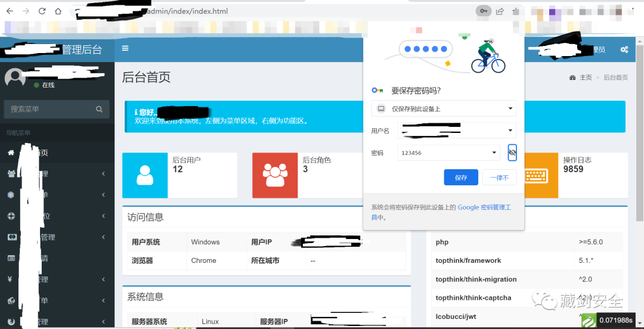Click 在线 online status label

click(x=48, y=85)
